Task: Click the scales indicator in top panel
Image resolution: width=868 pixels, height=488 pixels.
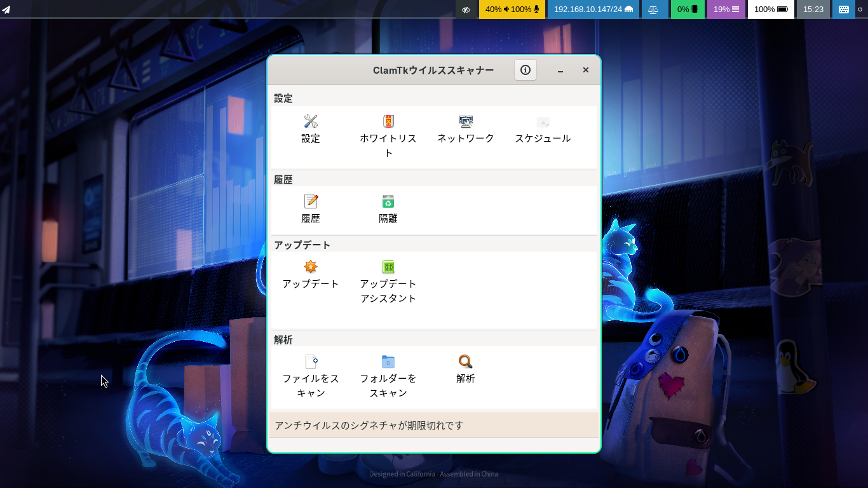Action: click(654, 10)
